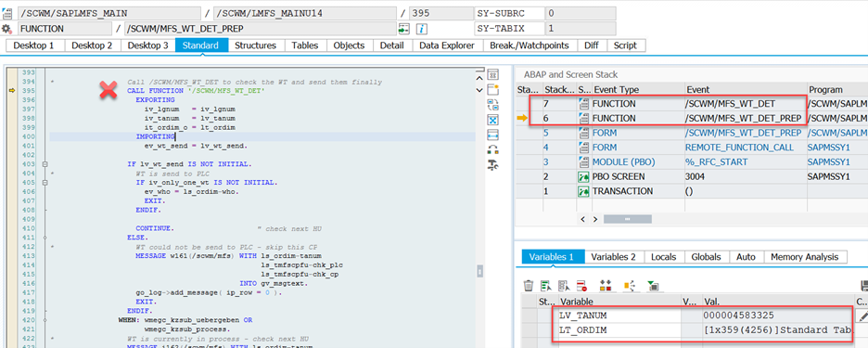This screenshot has width=868, height=348.
Task: Click the breakpoint margin at line 395 arrow
Action: coord(11,90)
